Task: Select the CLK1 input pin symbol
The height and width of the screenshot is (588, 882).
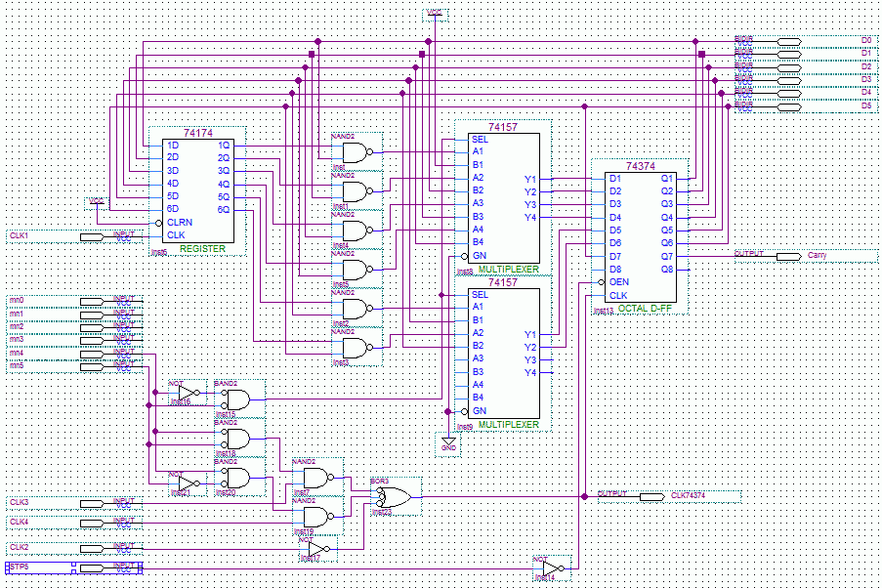Action: click(x=92, y=237)
